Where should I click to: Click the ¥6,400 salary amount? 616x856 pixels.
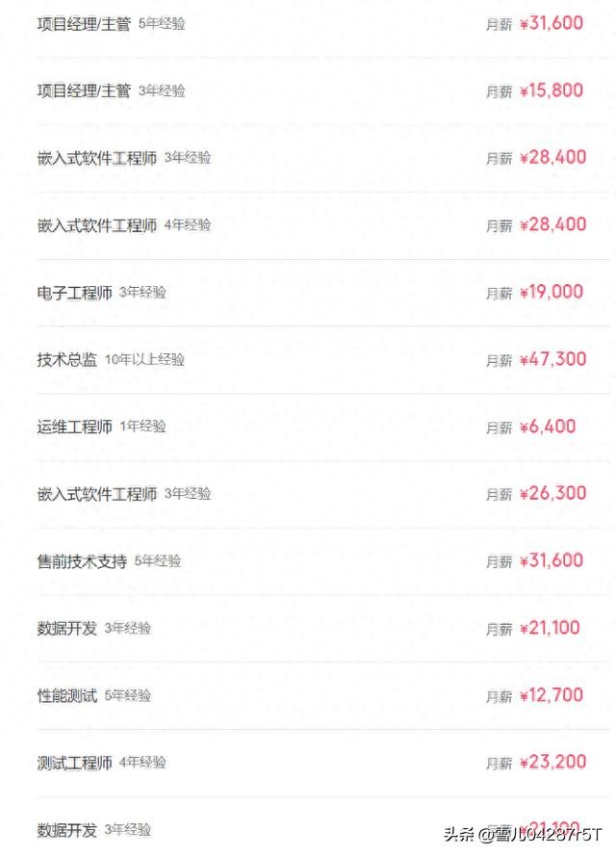(x=548, y=427)
